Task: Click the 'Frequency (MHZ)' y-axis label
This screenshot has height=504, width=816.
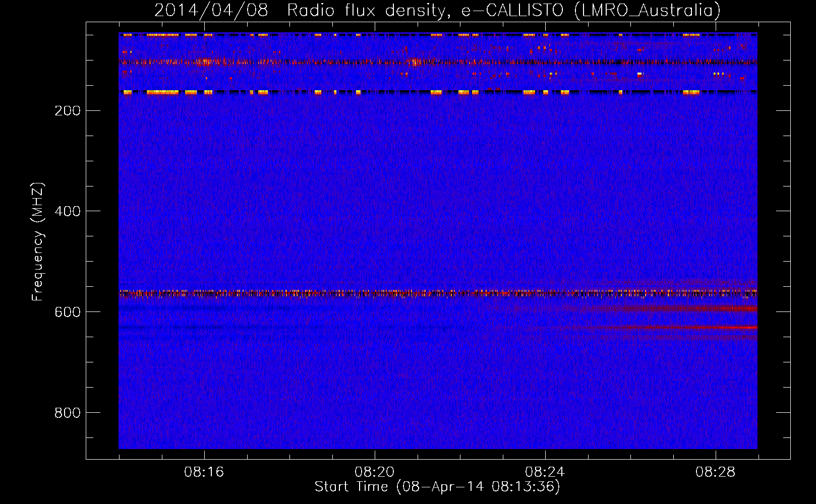Action: click(38, 242)
